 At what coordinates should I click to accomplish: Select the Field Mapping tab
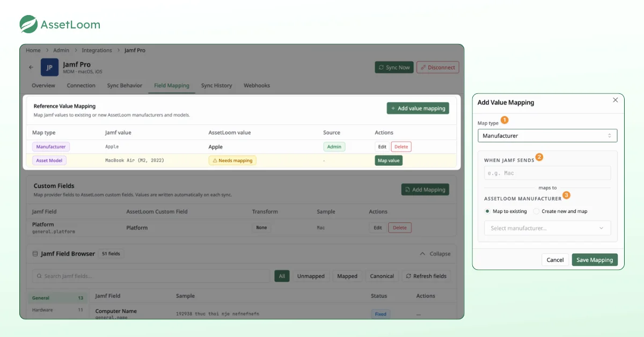(172, 85)
